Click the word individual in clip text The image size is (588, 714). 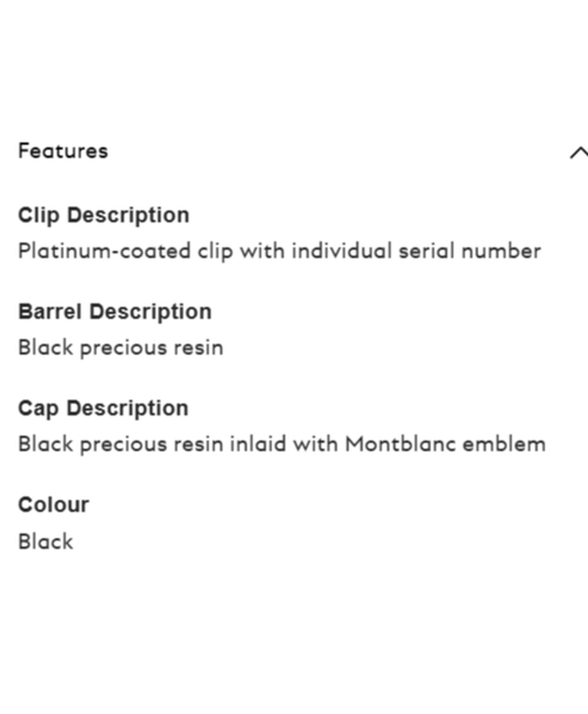click(341, 251)
